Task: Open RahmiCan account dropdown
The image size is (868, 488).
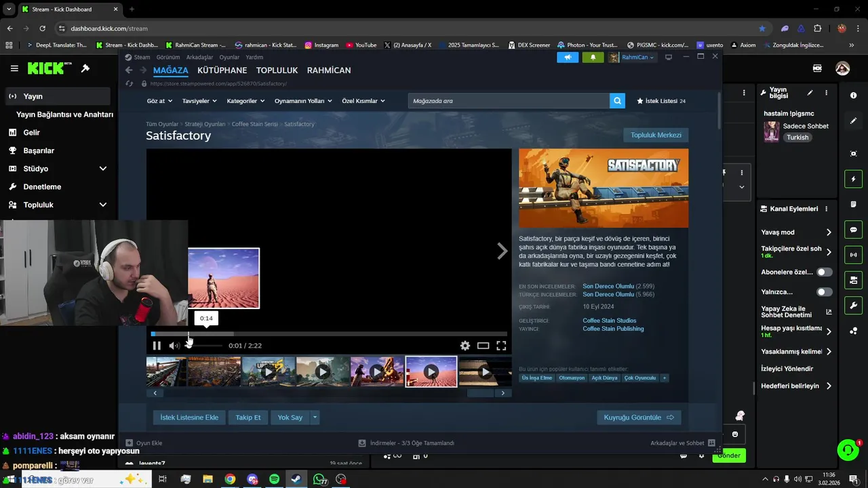Action: pyautogui.click(x=632, y=58)
